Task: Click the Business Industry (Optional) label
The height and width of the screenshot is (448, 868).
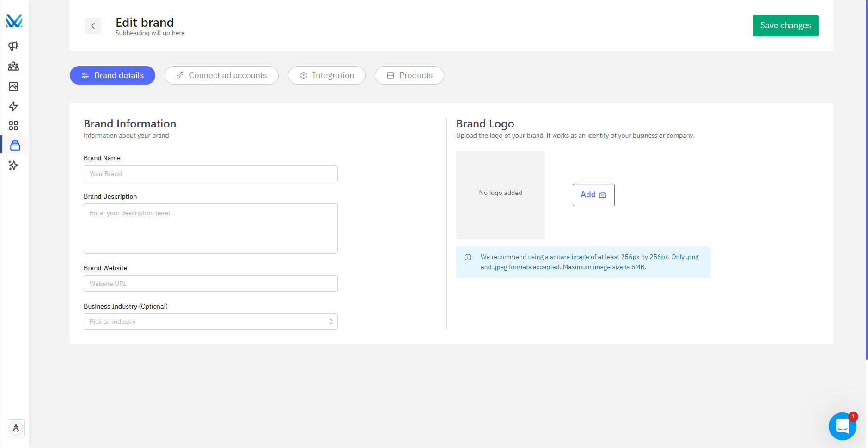Action: 126,306
